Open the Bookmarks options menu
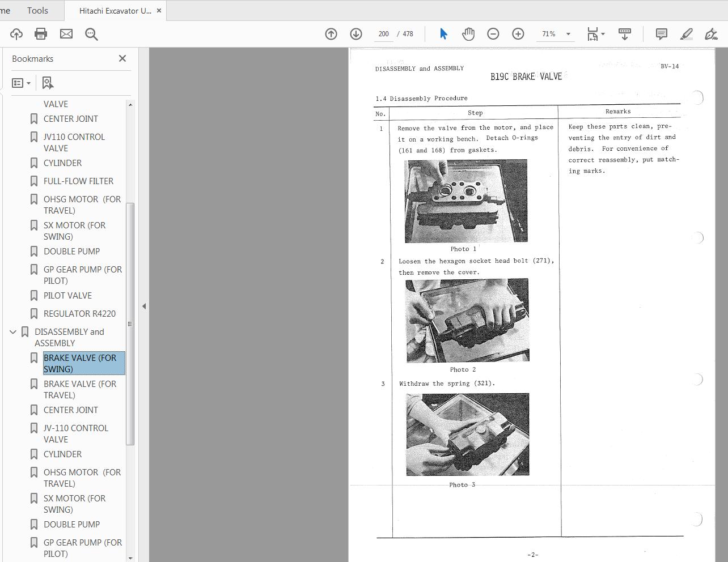728x562 pixels. tap(21, 83)
